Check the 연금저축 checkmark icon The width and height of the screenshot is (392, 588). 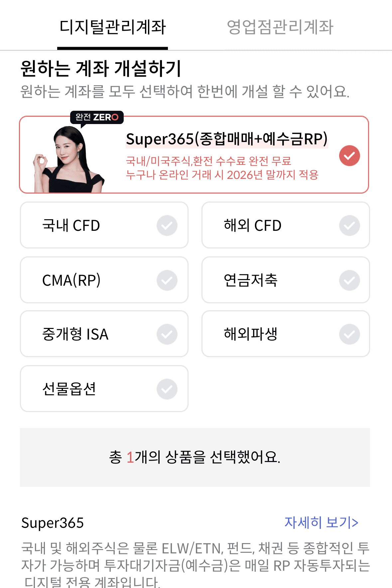(x=349, y=280)
